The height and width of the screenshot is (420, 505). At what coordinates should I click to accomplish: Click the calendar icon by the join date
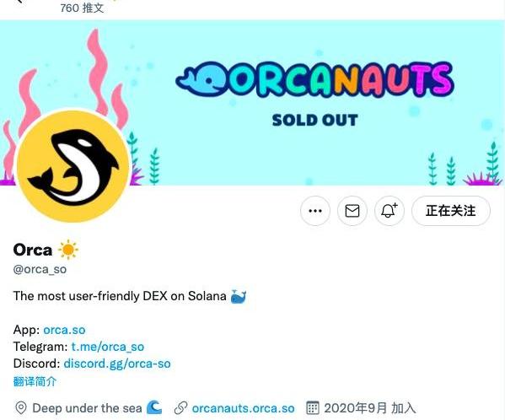tap(312, 407)
